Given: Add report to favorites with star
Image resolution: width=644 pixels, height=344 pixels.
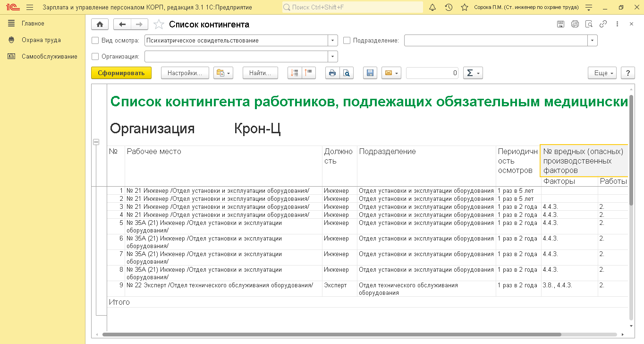Looking at the screenshot, I should tap(159, 25).
